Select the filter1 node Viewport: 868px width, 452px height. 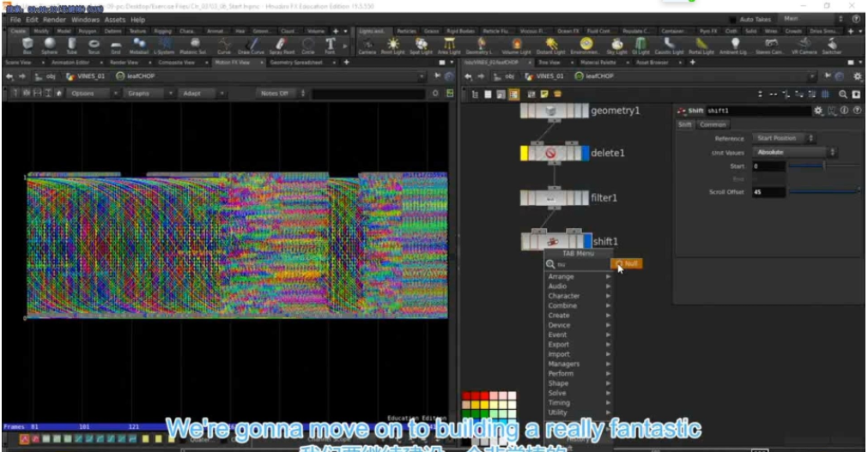click(x=554, y=197)
